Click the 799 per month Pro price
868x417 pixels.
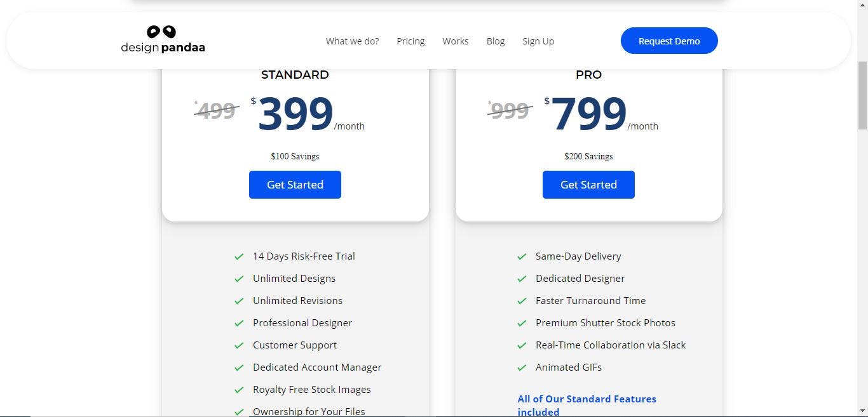tap(589, 115)
